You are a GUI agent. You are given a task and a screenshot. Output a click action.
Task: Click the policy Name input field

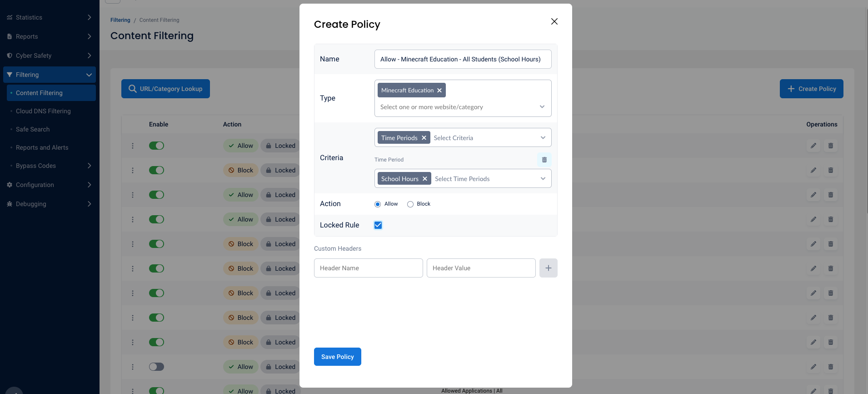pyautogui.click(x=463, y=59)
